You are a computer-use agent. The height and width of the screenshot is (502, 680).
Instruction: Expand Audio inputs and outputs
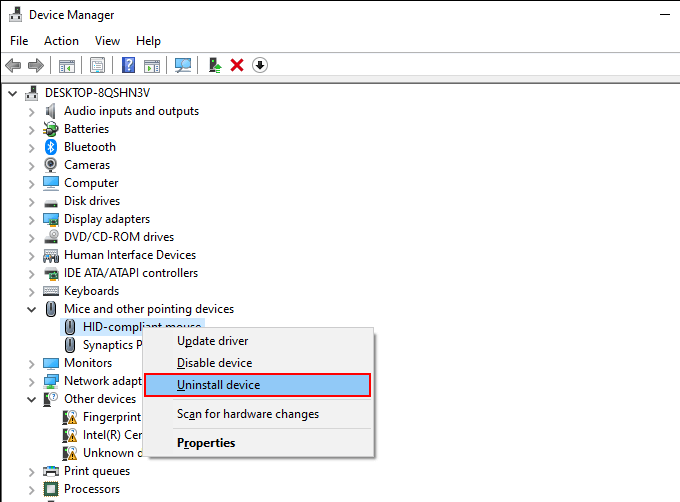[31, 112]
